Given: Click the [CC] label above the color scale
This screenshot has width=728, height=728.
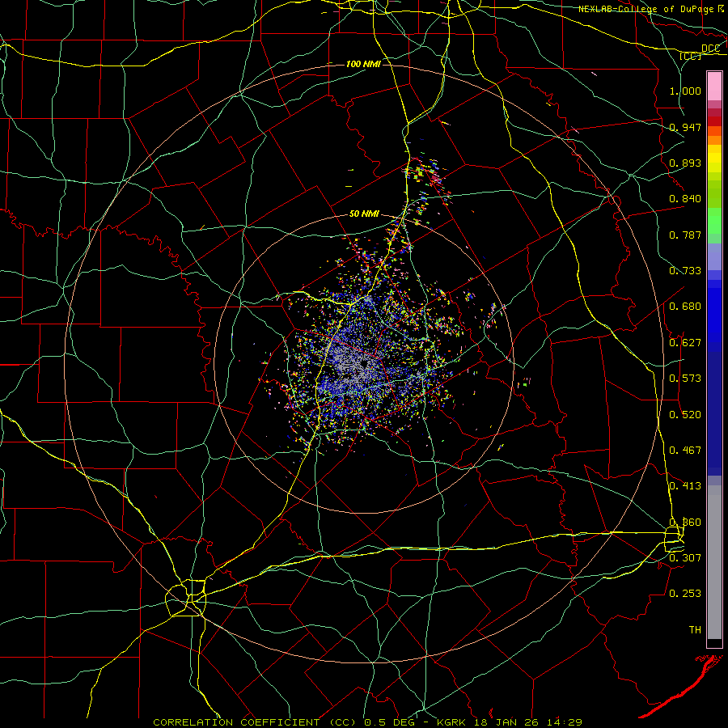Looking at the screenshot, I should [691, 56].
